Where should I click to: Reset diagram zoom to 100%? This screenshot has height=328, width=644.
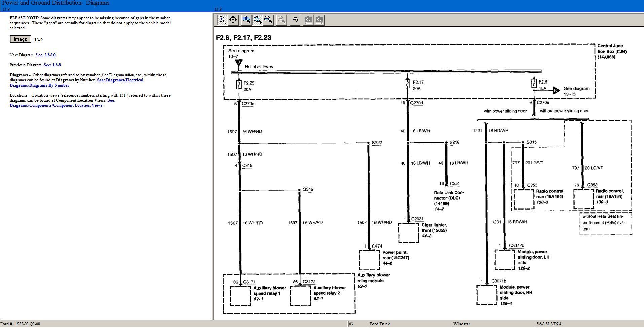[x=246, y=20]
